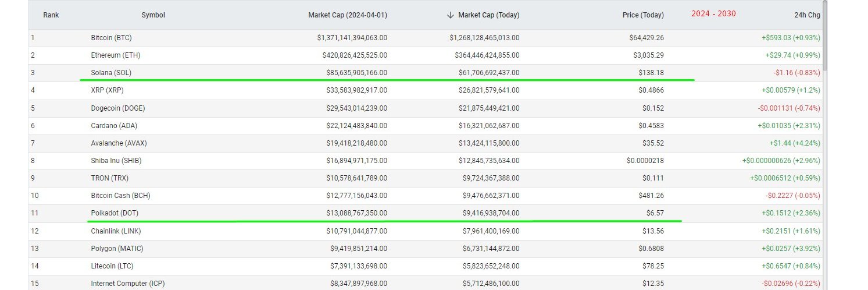868x290 pixels.
Task: Click Polkadot's today market cap $9,416,938,704.00
Action: 491,213
